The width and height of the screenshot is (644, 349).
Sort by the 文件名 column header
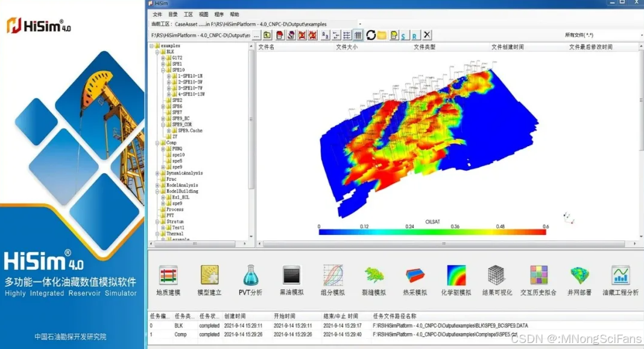coord(266,47)
